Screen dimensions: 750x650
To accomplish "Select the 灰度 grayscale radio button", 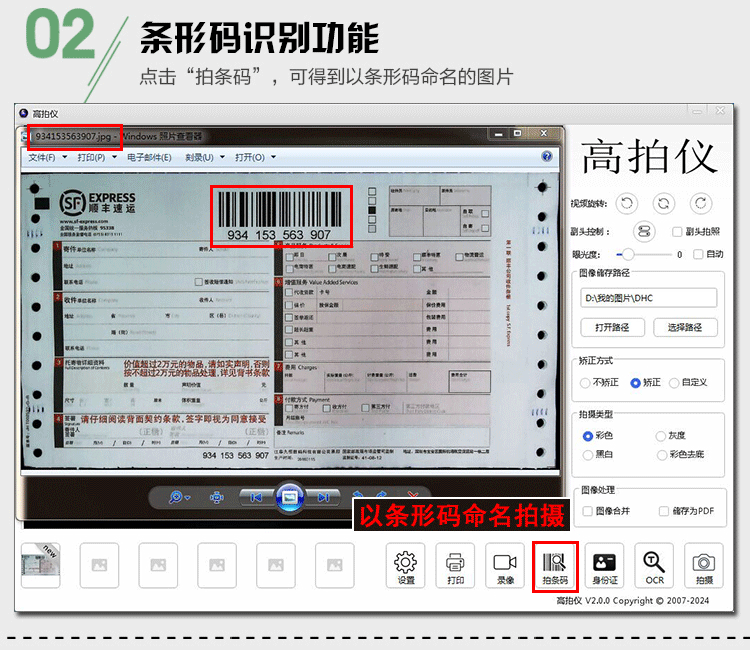I will (x=661, y=436).
